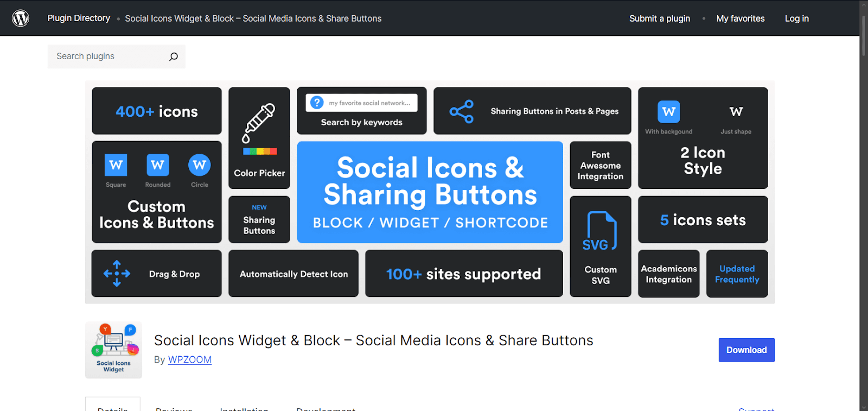The height and width of the screenshot is (411, 868).
Task: Click the Updated Frequently tile
Action: 737,274
